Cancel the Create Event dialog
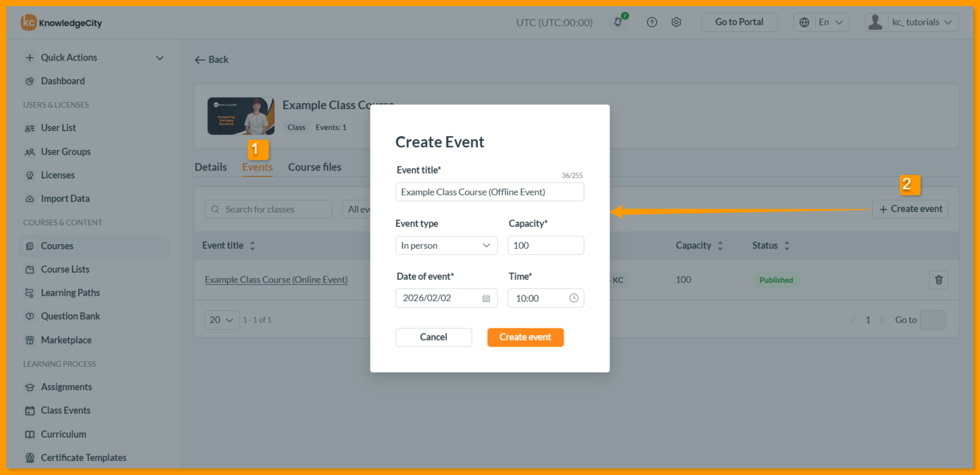Screen dimensions: 980x475 [x=434, y=337]
